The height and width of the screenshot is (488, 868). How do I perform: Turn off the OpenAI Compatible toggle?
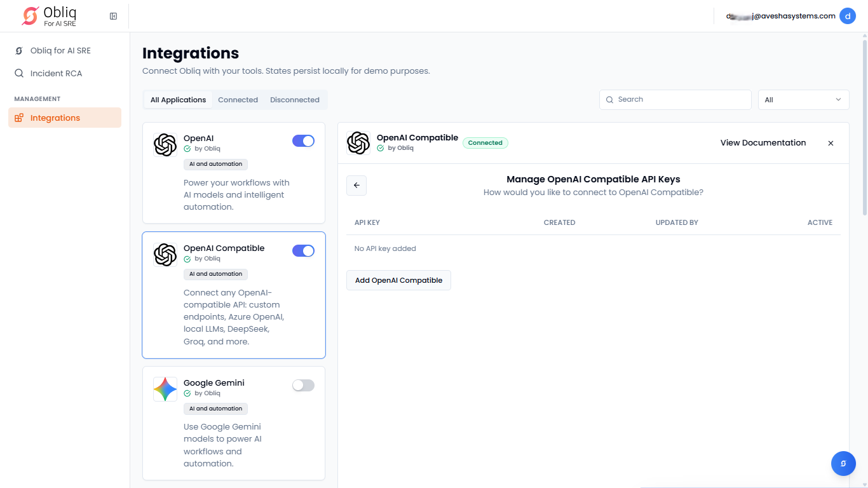coord(303,251)
